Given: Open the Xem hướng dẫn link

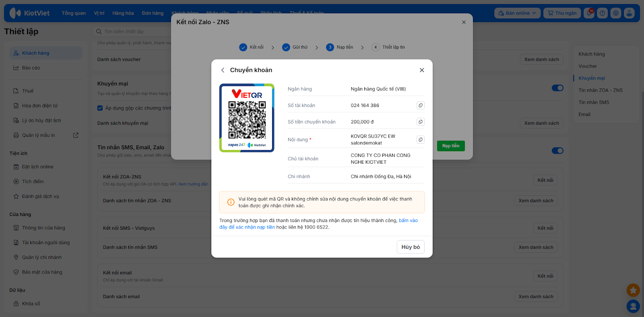Looking at the screenshot, I should [193, 184].
